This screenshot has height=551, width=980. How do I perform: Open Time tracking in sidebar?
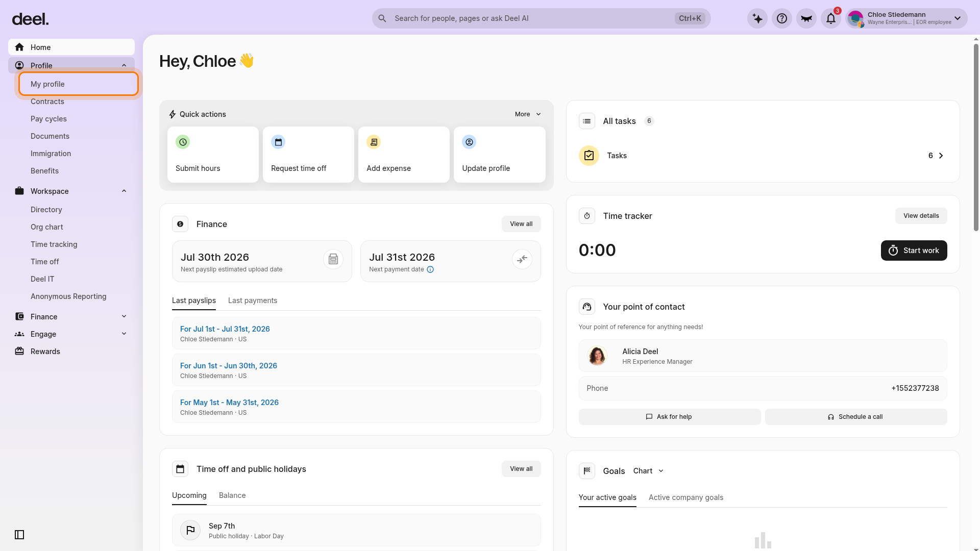coord(54,244)
